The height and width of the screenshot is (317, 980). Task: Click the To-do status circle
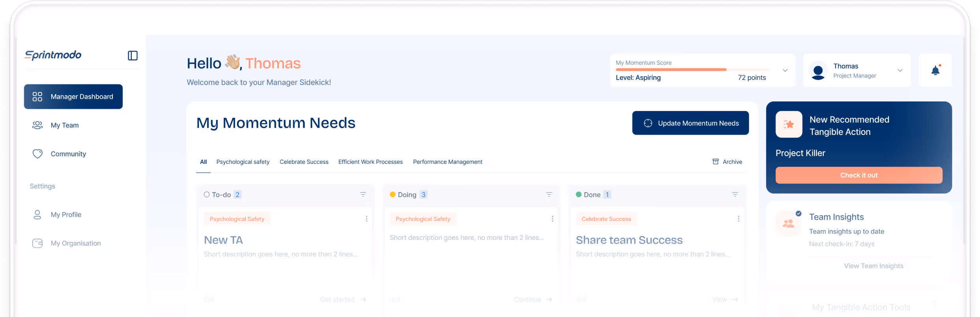tap(207, 195)
